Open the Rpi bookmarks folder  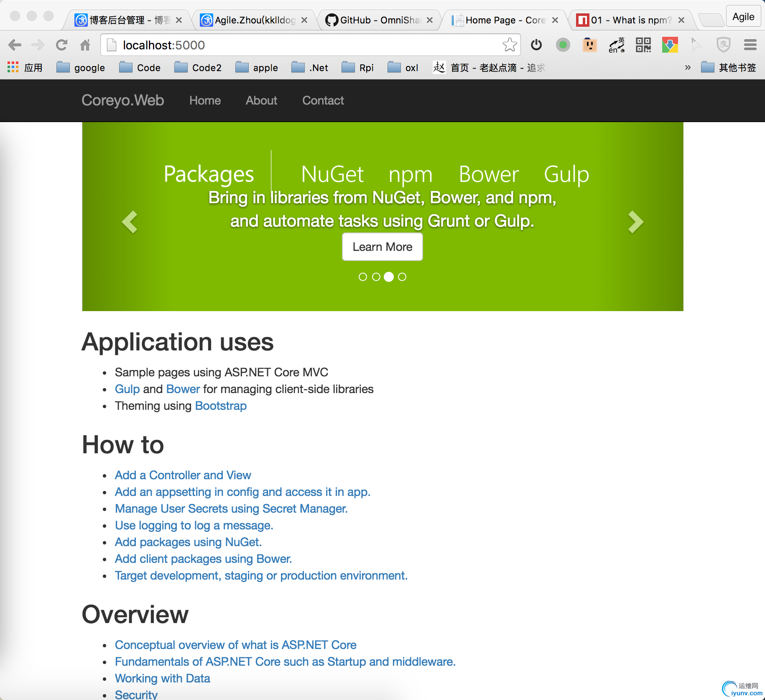click(358, 67)
